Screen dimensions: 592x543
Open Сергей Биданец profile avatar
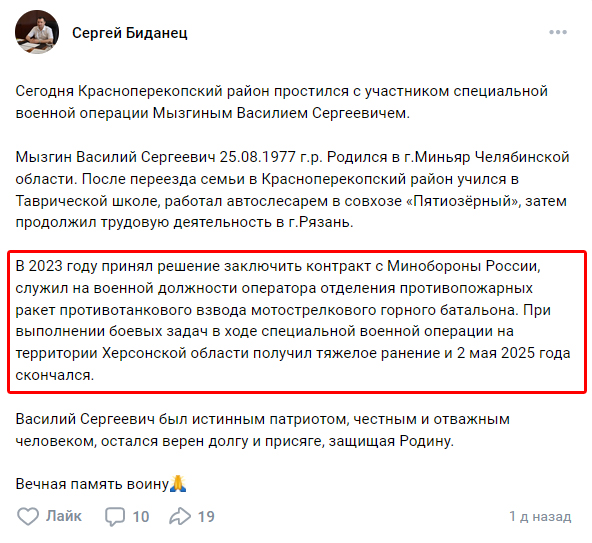[37, 32]
